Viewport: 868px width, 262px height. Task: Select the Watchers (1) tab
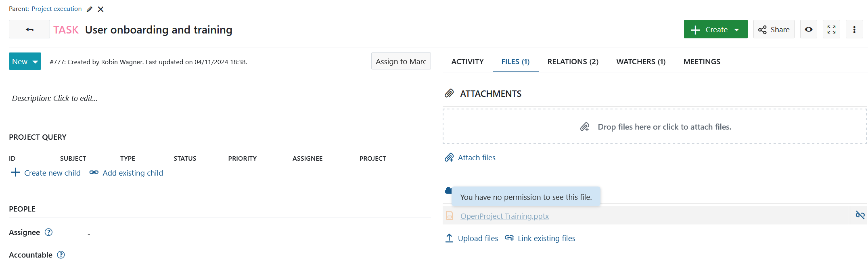click(641, 62)
